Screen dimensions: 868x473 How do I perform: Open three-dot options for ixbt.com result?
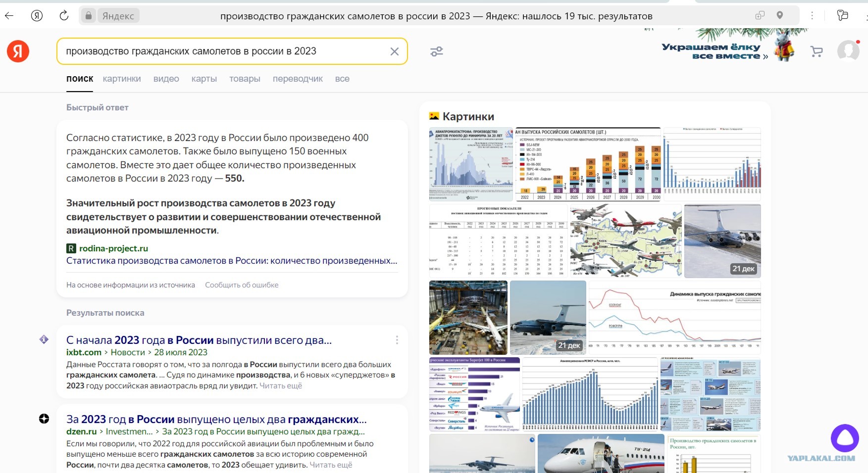397,340
